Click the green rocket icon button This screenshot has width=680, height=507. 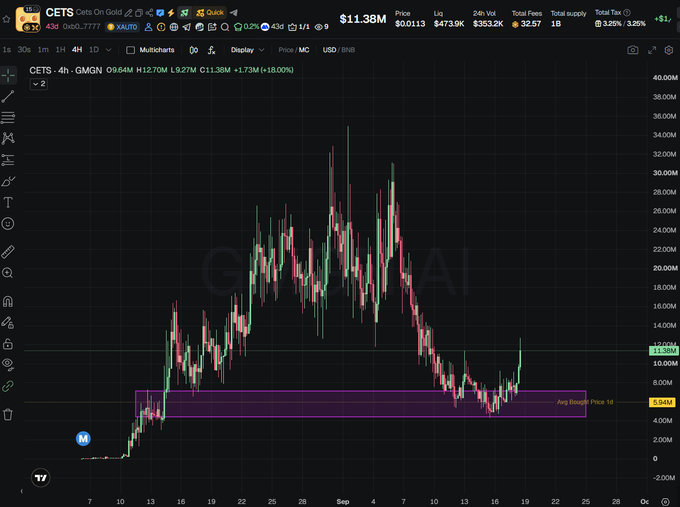pos(185,13)
